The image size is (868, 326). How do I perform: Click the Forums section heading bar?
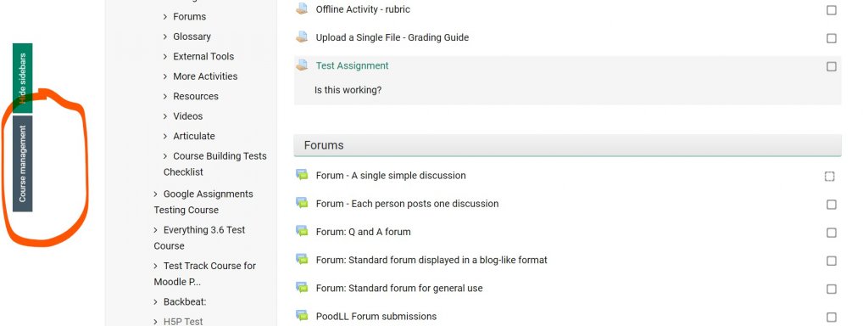pyautogui.click(x=567, y=145)
